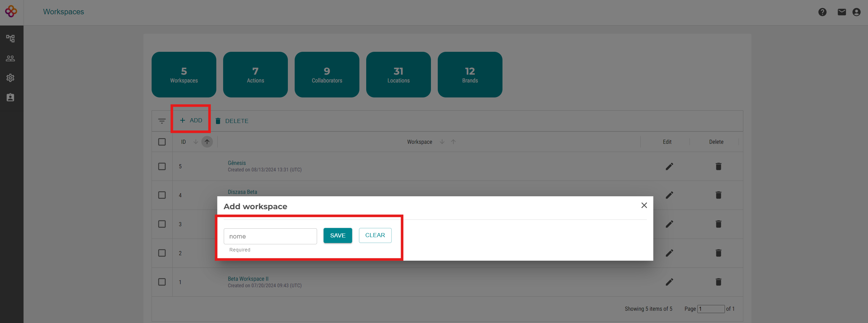Check the box for workspace ID 5

tap(162, 167)
